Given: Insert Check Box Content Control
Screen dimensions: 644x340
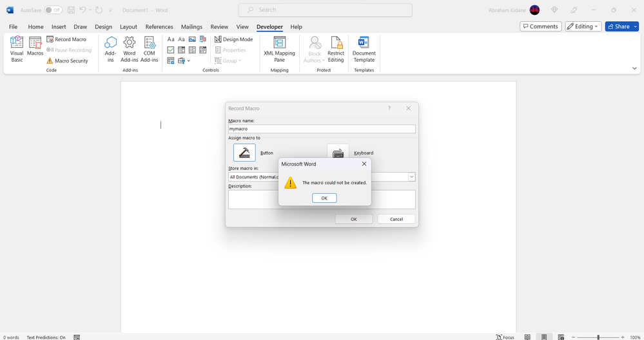Looking at the screenshot, I should [x=171, y=50].
